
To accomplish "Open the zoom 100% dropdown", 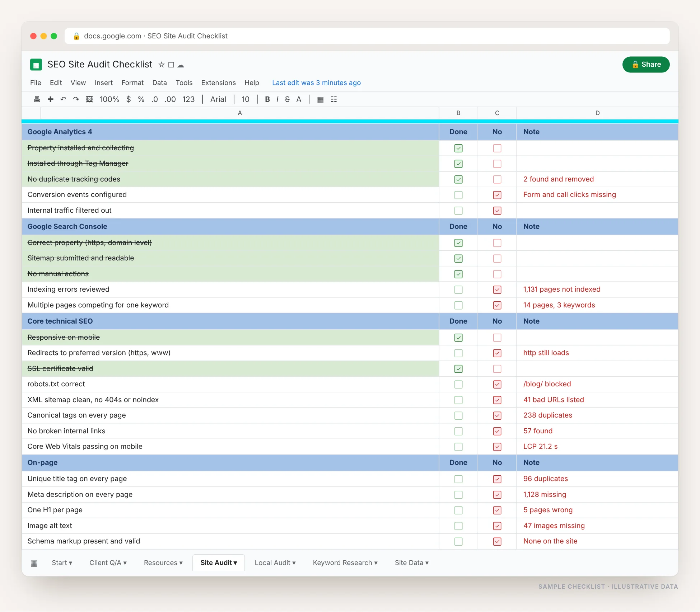I will pyautogui.click(x=109, y=99).
